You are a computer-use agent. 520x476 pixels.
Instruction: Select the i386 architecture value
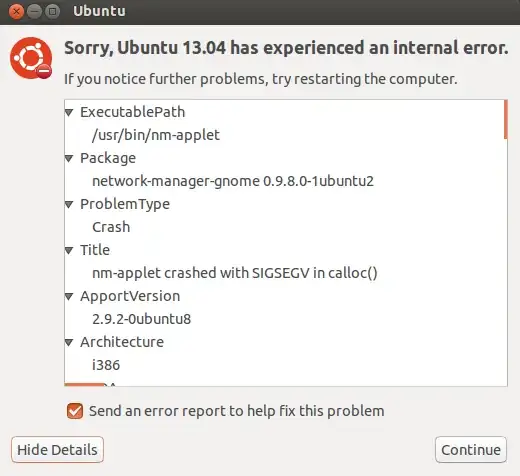pos(106,365)
